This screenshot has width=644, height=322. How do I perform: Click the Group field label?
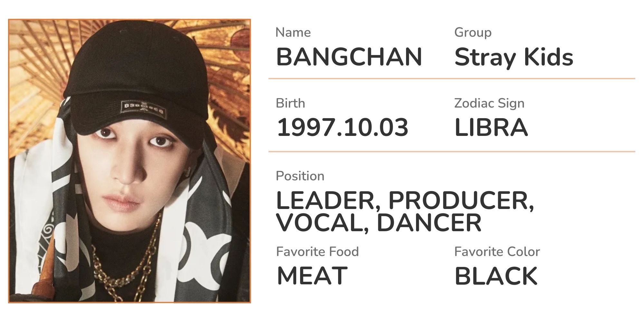(x=473, y=33)
